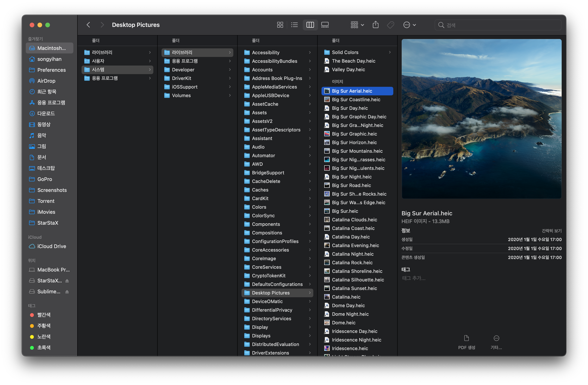Go back with the left arrow
This screenshot has height=385, width=588.
(x=88, y=25)
